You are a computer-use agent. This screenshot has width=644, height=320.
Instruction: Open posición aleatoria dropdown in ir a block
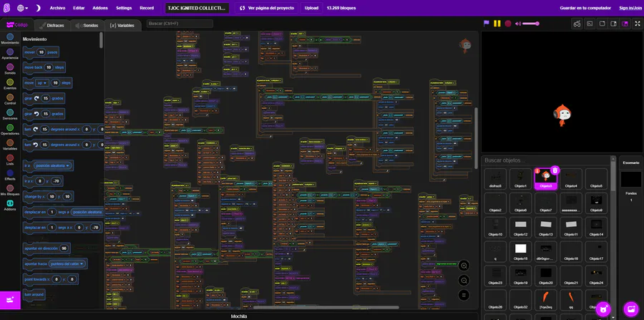(x=53, y=165)
